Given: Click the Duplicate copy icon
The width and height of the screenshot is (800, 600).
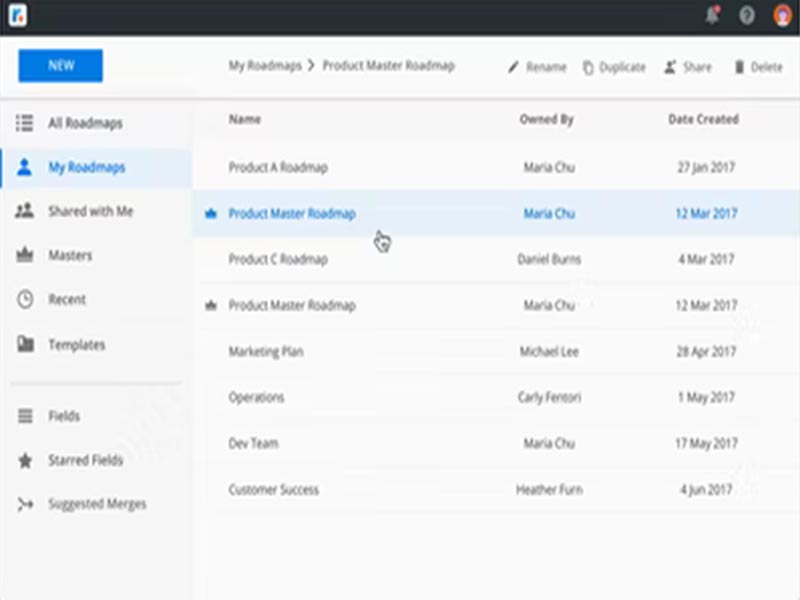Looking at the screenshot, I should pyautogui.click(x=588, y=67).
